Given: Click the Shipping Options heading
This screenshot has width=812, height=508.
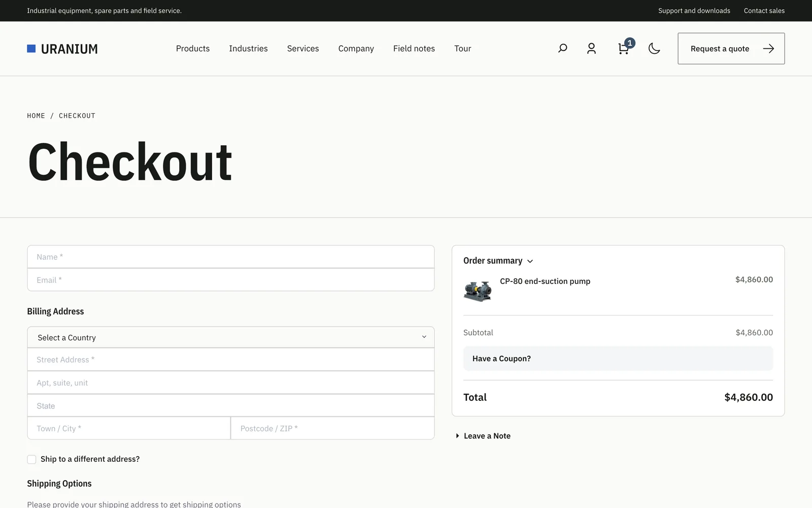Looking at the screenshot, I should tap(59, 484).
